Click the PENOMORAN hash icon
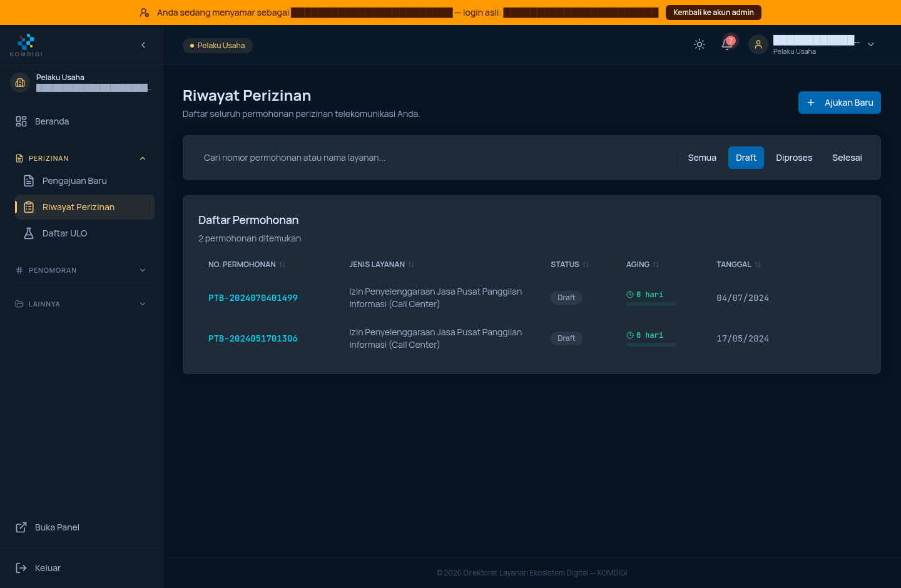901x588 pixels. click(x=19, y=270)
